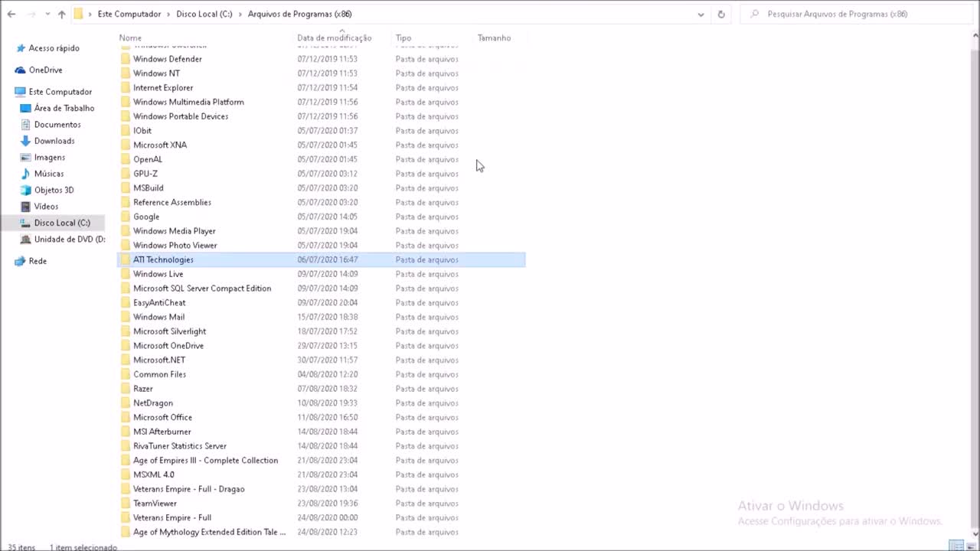Select Windows Portable Devices folder name
The width and height of the screenshot is (980, 551).
(x=181, y=116)
